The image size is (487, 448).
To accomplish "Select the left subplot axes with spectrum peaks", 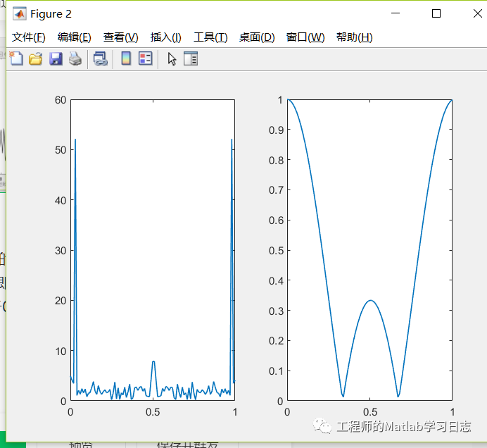I will (x=153, y=250).
